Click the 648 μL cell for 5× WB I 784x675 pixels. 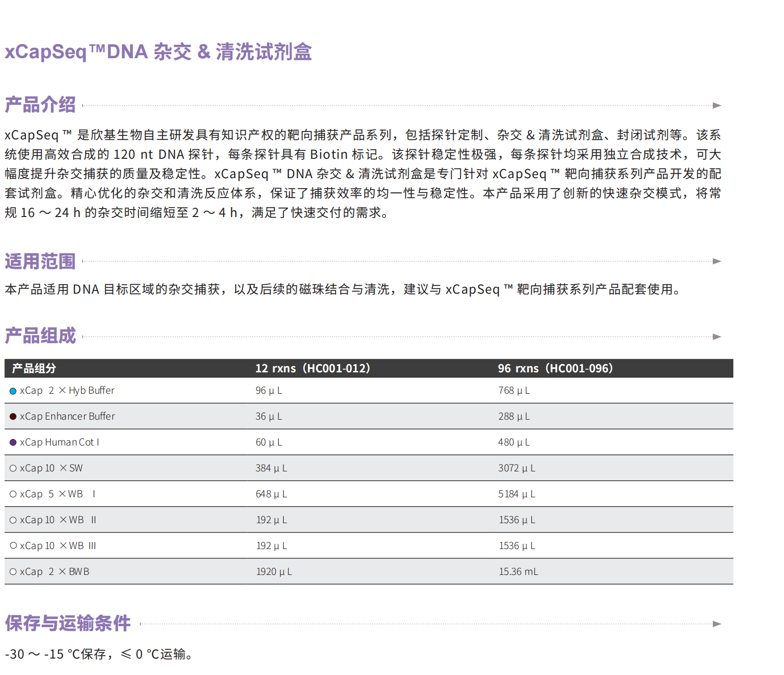[271, 494]
